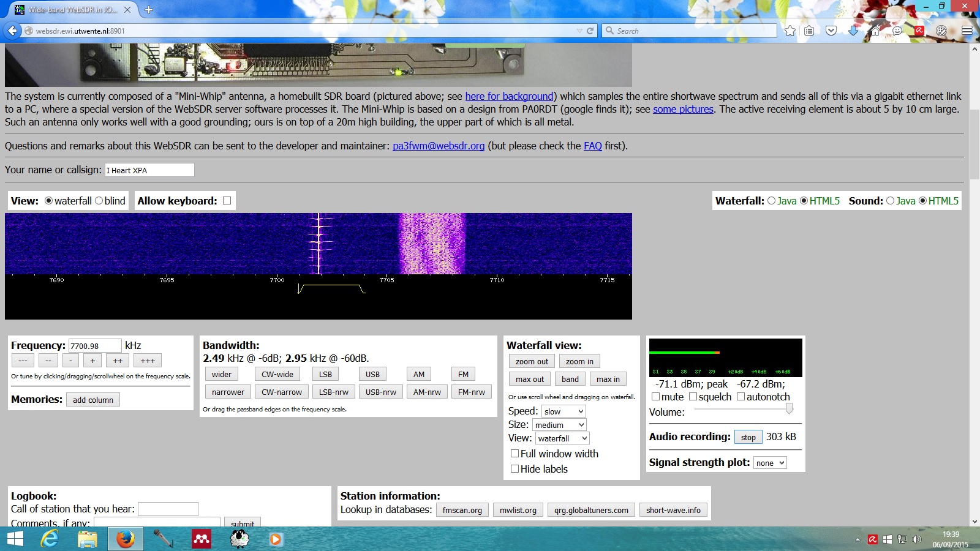The height and width of the screenshot is (551, 980).
Task: Reload the page with the refresh icon
Action: point(590,31)
